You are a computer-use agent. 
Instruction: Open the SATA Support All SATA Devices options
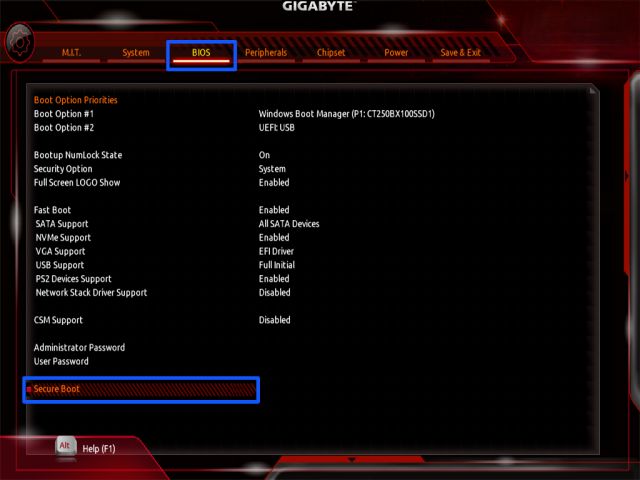point(289,224)
